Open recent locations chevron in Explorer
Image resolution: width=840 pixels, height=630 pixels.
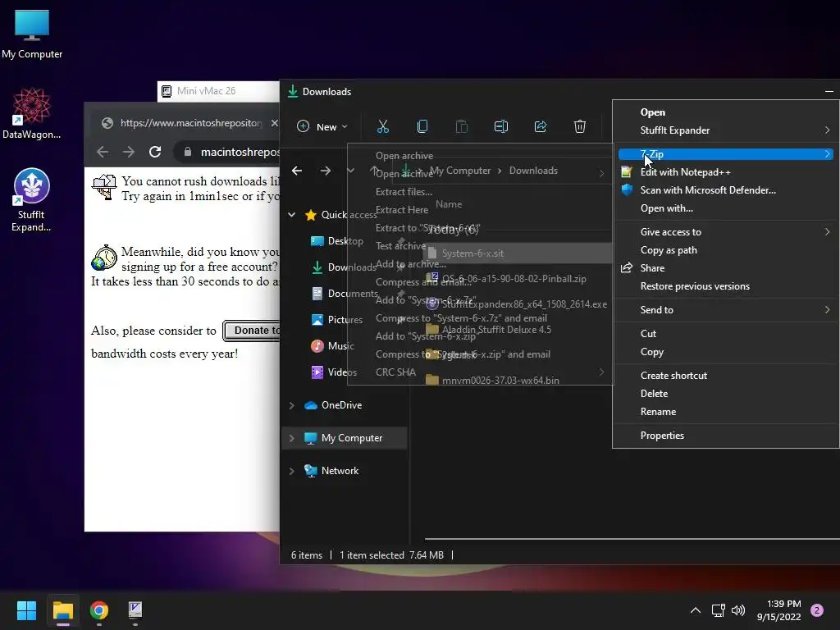click(x=350, y=171)
